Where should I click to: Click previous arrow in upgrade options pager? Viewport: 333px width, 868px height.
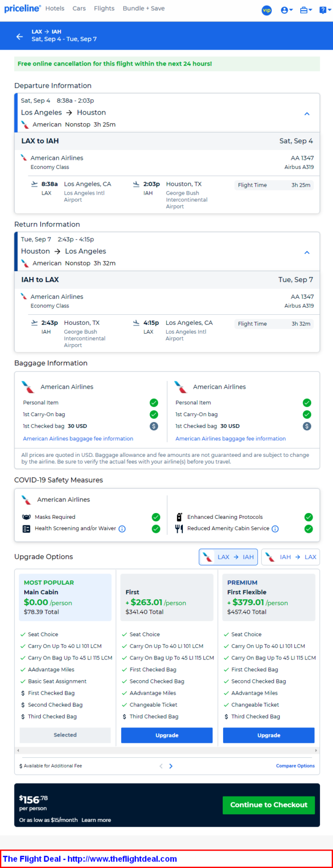coord(161,766)
